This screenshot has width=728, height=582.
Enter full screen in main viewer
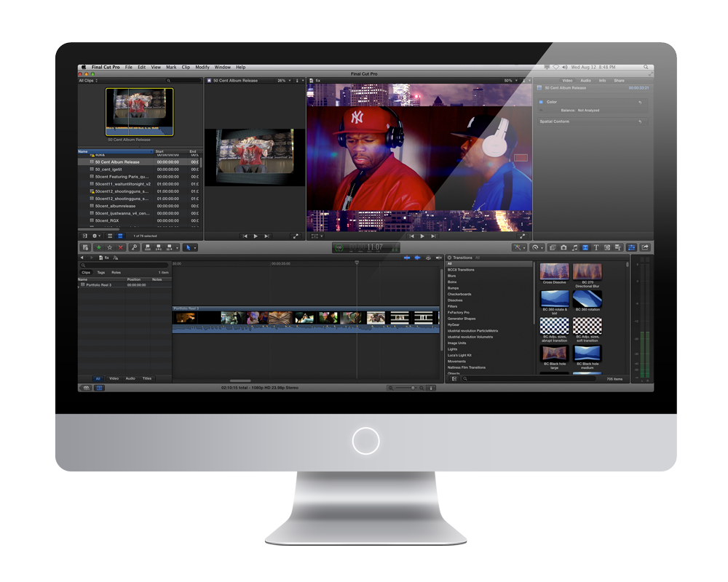pos(523,236)
